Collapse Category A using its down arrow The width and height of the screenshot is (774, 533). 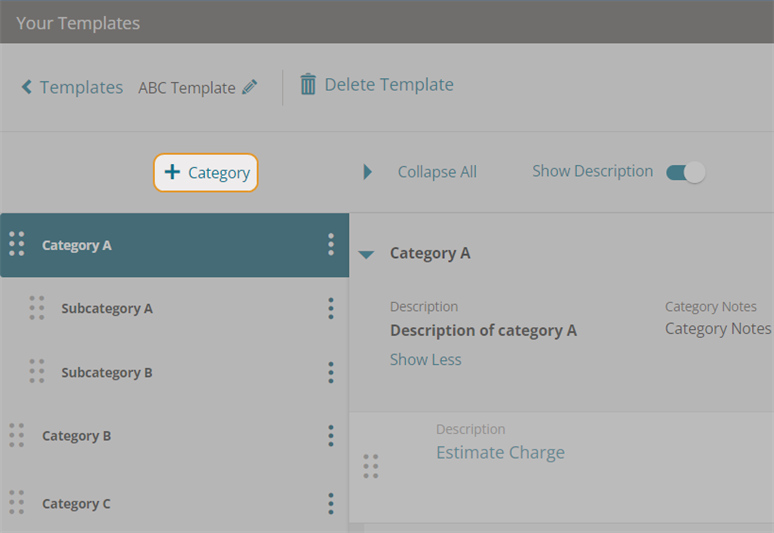click(366, 255)
